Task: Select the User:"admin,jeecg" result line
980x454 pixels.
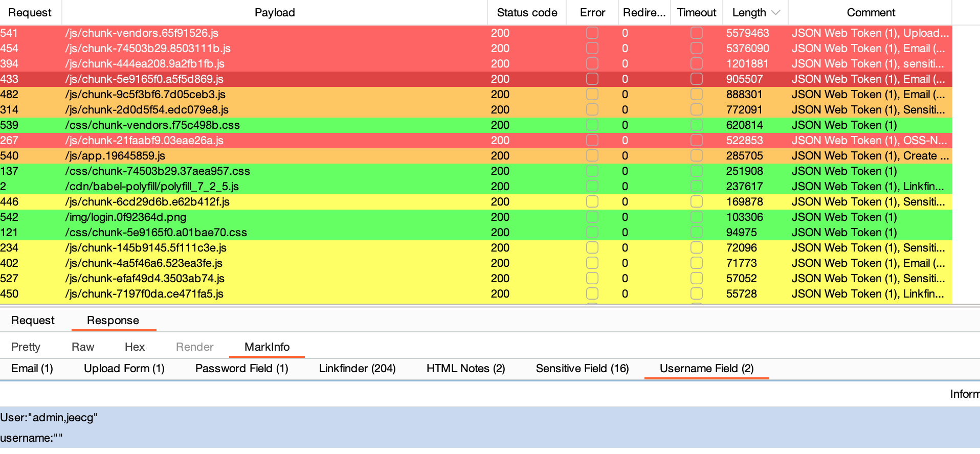Action: click(49, 418)
